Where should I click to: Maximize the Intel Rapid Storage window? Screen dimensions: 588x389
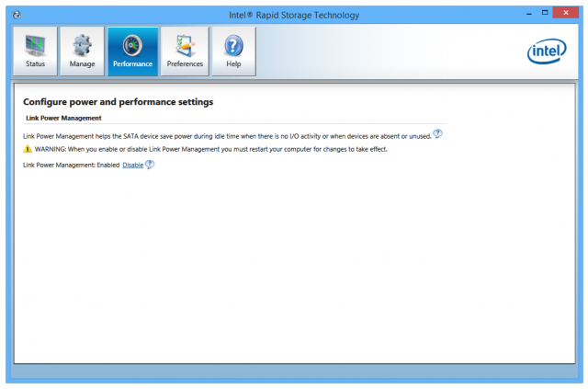point(545,13)
